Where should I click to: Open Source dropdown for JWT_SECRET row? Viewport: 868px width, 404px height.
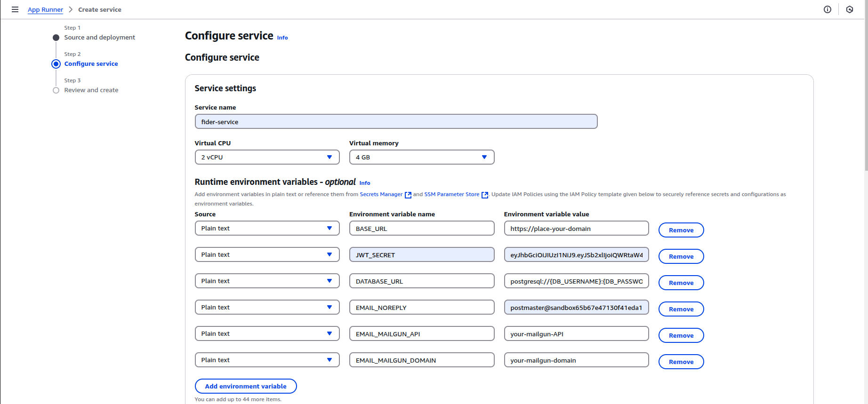[x=267, y=255]
